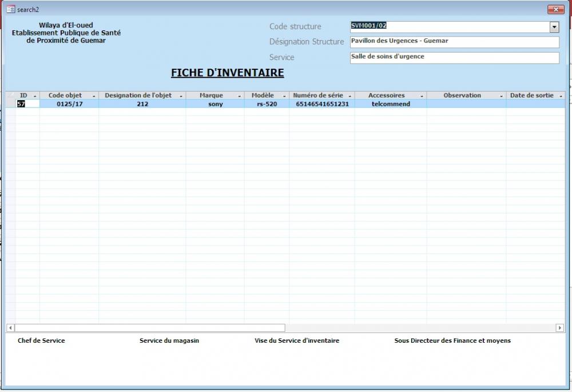572x392 pixels.
Task: Open the Numéro de série column dropdown
Action: (x=350, y=96)
